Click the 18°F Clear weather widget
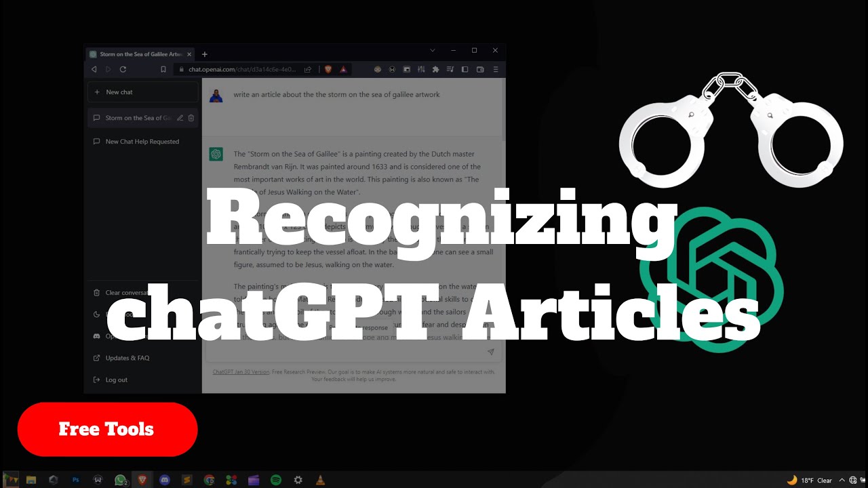 (810, 480)
